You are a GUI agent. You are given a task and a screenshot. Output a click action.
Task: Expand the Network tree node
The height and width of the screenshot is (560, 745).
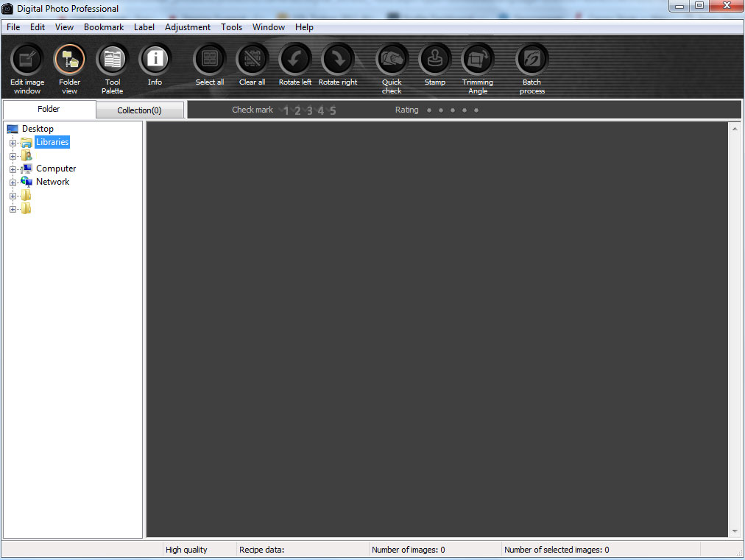coord(13,182)
